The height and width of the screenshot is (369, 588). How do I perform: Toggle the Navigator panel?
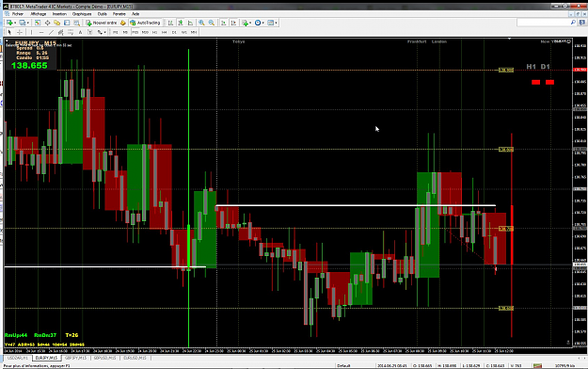57,23
